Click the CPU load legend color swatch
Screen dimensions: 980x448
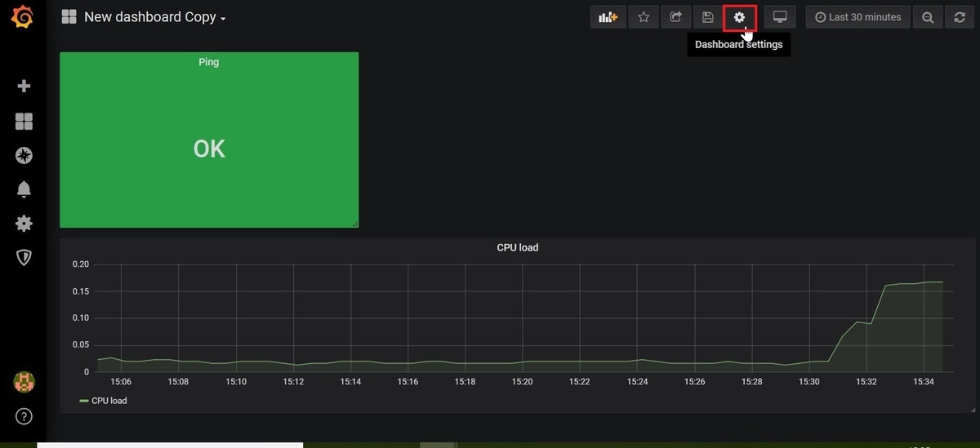pyautogui.click(x=83, y=401)
